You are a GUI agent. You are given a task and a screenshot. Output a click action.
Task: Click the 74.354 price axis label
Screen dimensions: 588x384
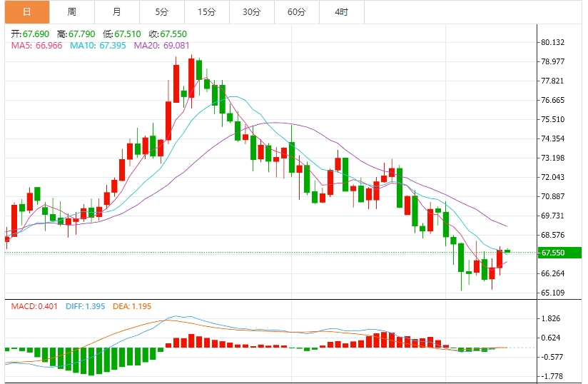point(553,138)
